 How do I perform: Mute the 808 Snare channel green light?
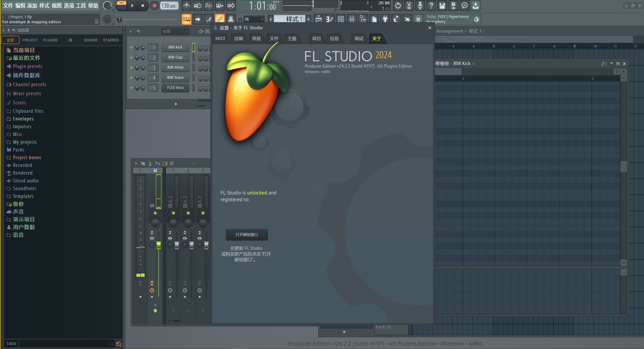pyautogui.click(x=131, y=78)
